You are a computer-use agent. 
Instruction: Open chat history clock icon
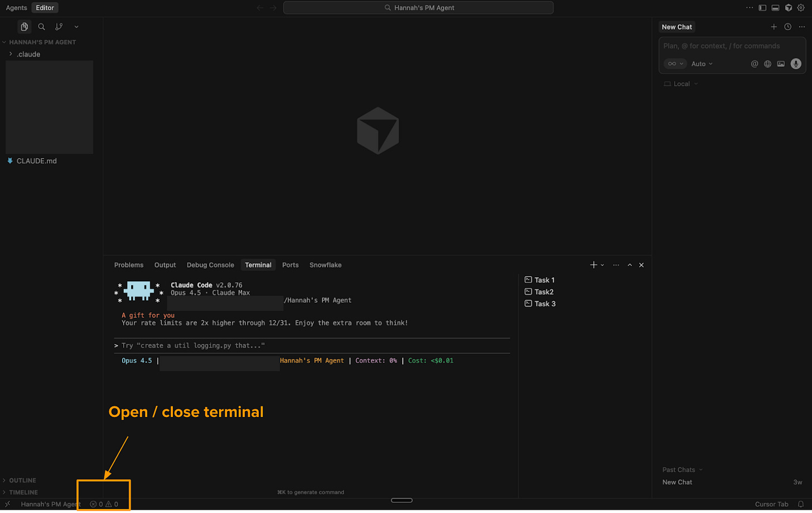click(788, 27)
